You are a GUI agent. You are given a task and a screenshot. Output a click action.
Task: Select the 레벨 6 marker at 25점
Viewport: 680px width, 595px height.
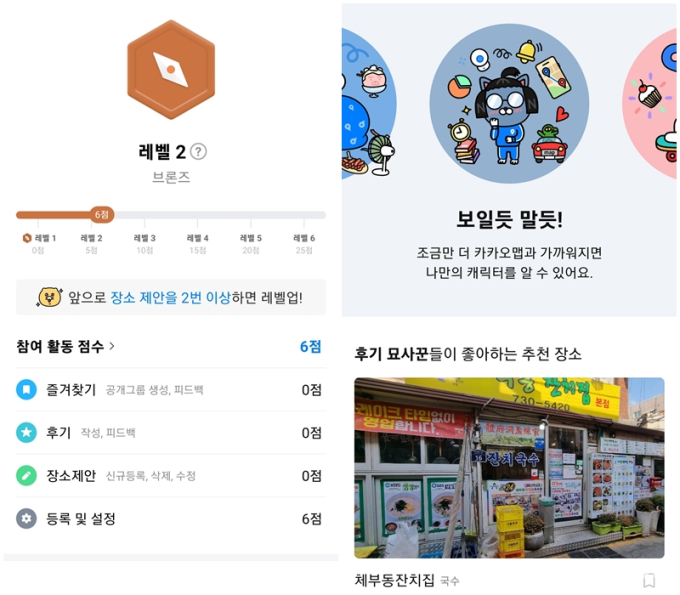[304, 243]
